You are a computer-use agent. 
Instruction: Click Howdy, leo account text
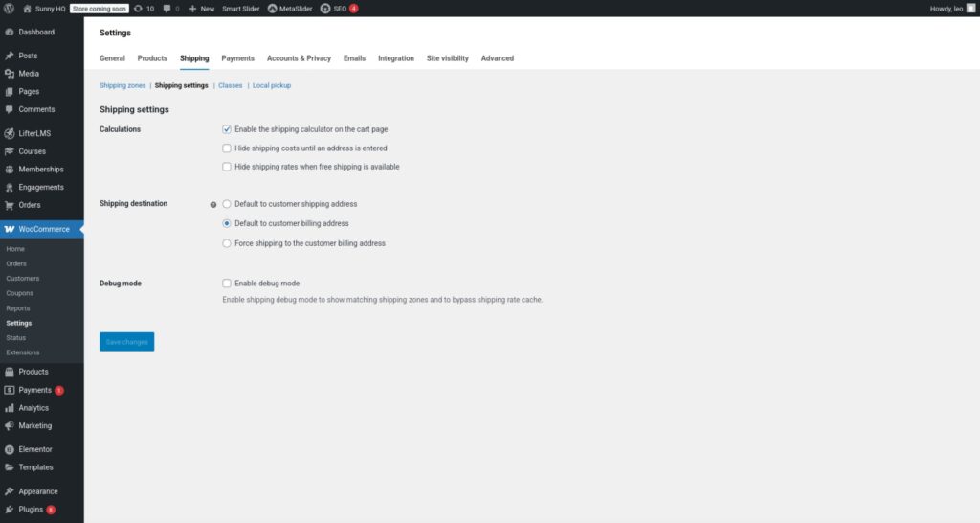pyautogui.click(x=947, y=9)
